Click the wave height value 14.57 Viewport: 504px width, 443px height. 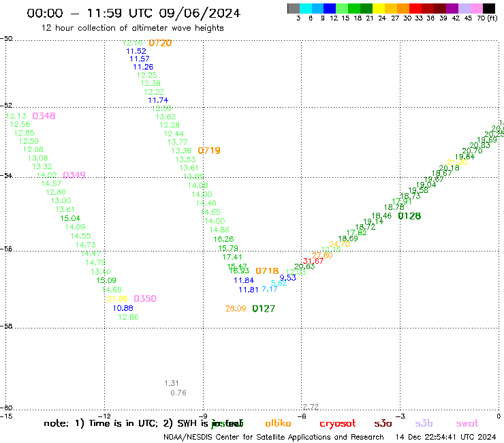pyautogui.click(x=51, y=184)
